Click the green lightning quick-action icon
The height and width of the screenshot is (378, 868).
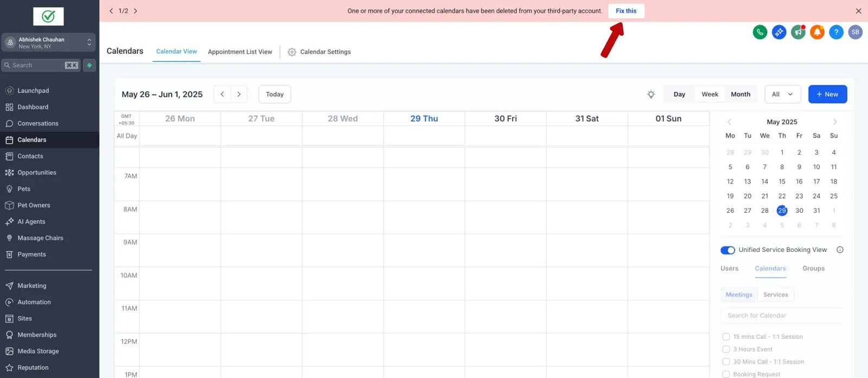(90, 65)
